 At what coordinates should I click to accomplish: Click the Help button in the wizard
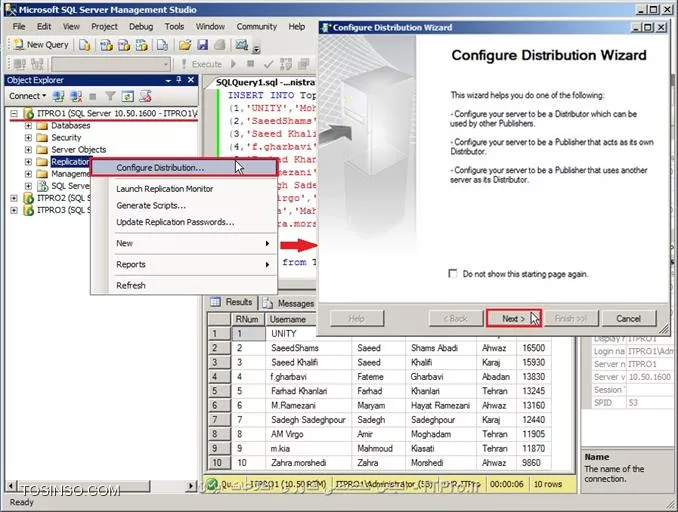click(357, 319)
